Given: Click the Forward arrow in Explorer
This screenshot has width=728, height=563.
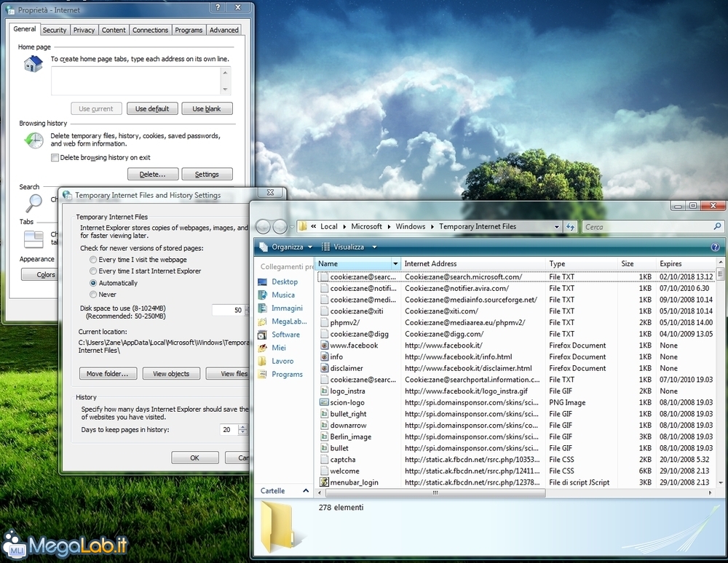Looking at the screenshot, I should [x=280, y=227].
